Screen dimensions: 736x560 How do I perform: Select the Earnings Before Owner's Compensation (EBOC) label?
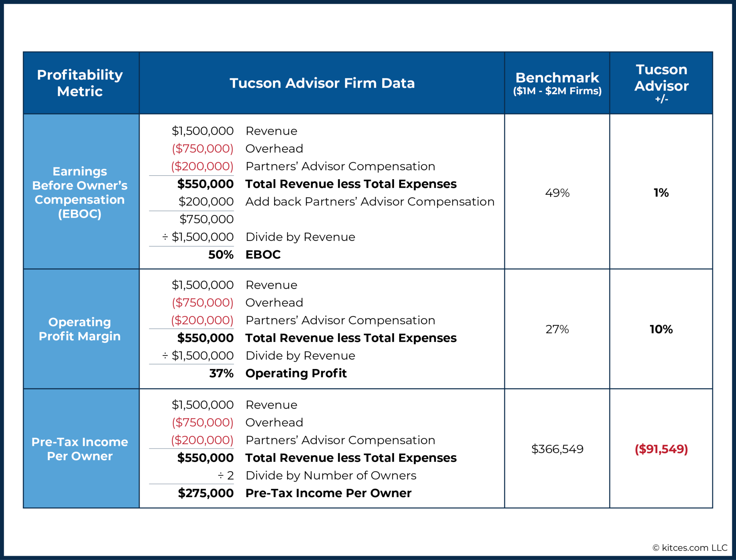(x=80, y=192)
